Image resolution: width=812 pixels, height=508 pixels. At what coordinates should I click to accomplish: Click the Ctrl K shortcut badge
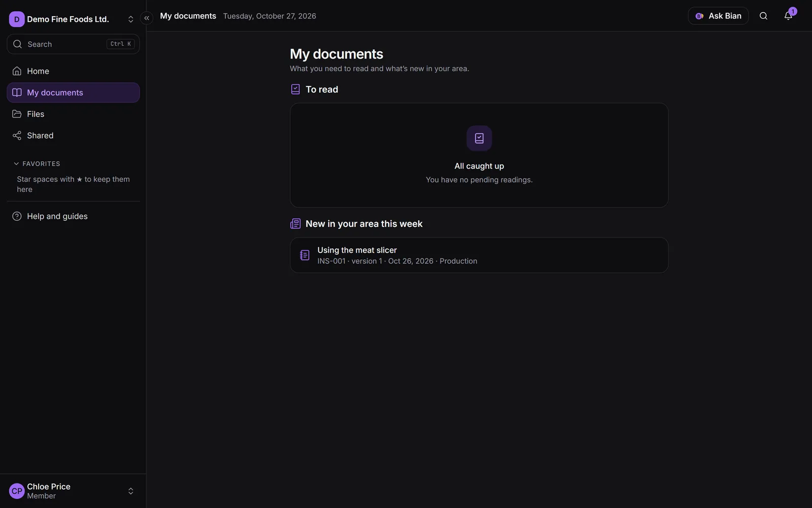pos(121,44)
